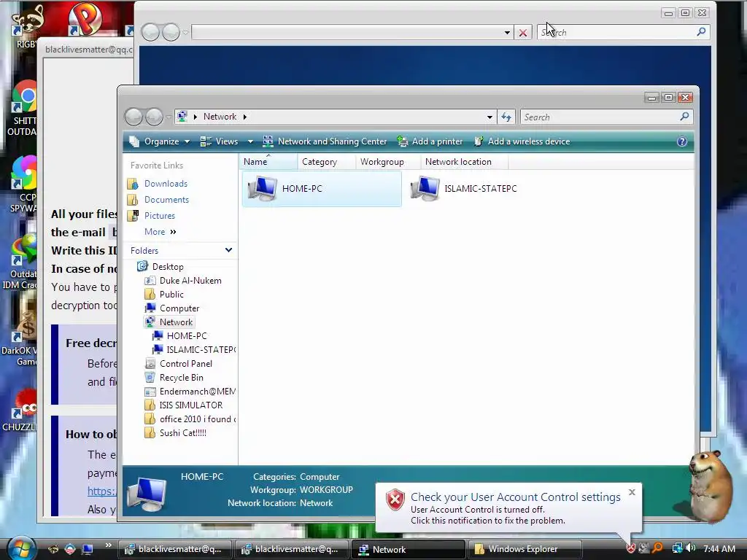Switch to first blacklivesmatter taskbar button

[x=174, y=549]
